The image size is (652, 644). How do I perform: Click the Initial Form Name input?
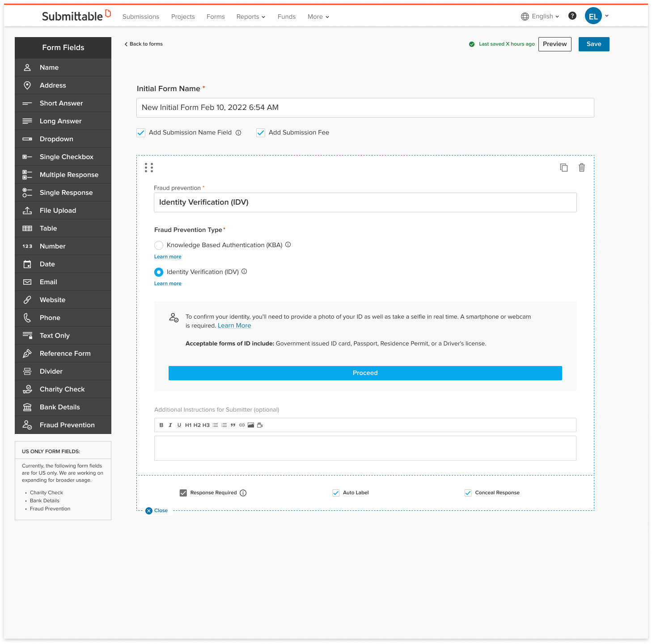click(x=365, y=108)
